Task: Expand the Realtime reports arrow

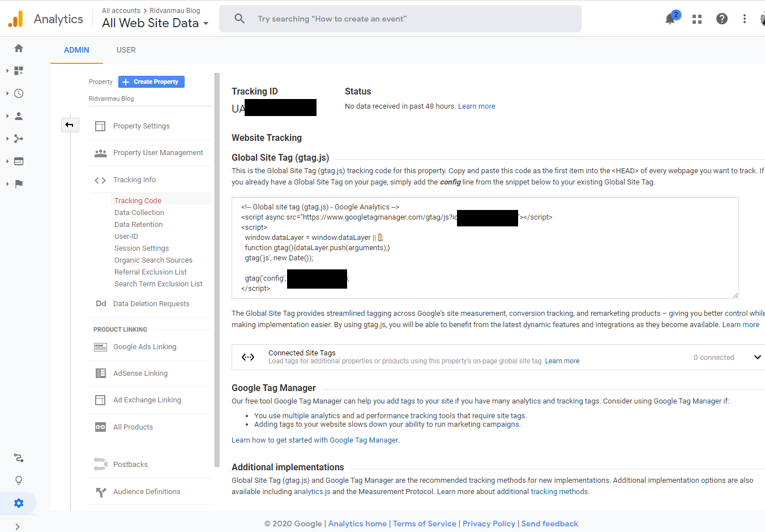Action: (7, 93)
